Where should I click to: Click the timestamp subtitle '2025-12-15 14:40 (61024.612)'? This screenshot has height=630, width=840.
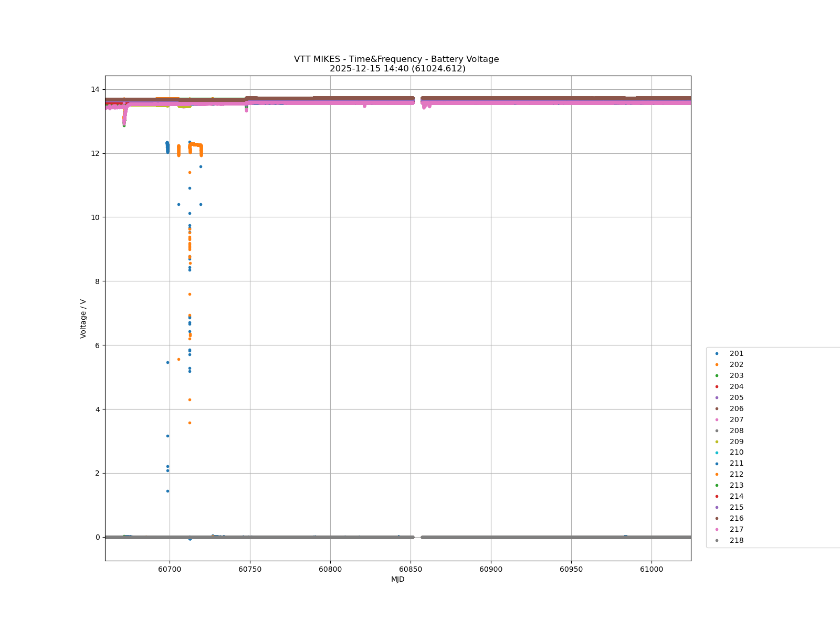click(397, 69)
